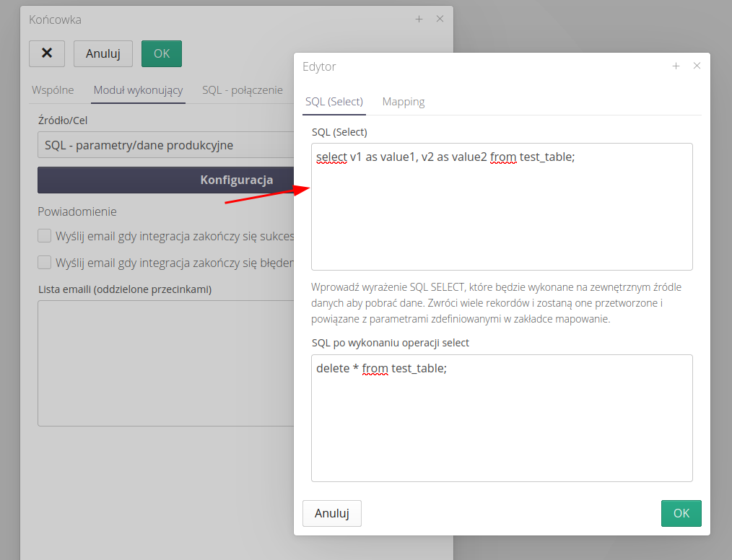Switch to the Mapping tab
The image size is (732, 560).
pos(403,102)
